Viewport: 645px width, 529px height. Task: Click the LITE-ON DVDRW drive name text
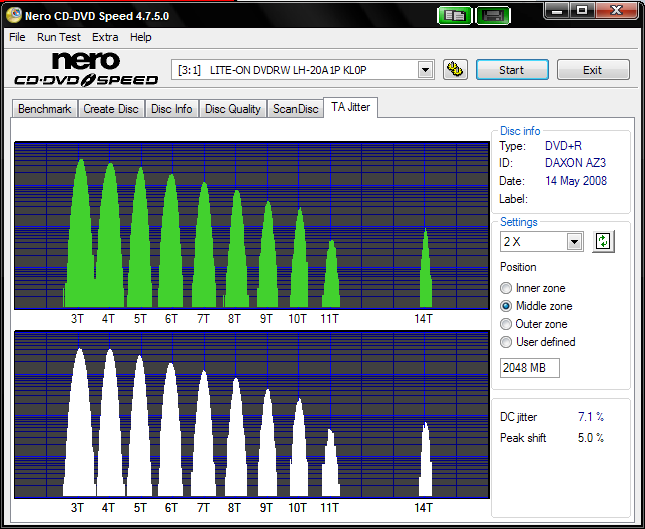288,70
